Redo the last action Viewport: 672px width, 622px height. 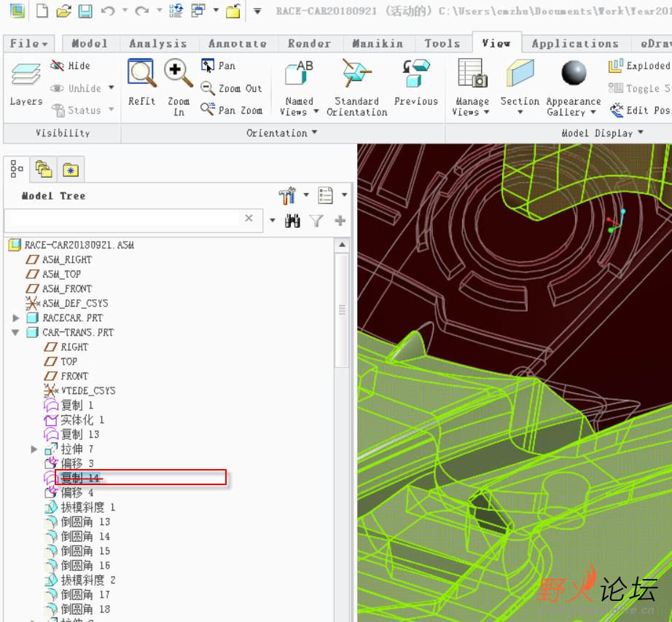(142, 10)
